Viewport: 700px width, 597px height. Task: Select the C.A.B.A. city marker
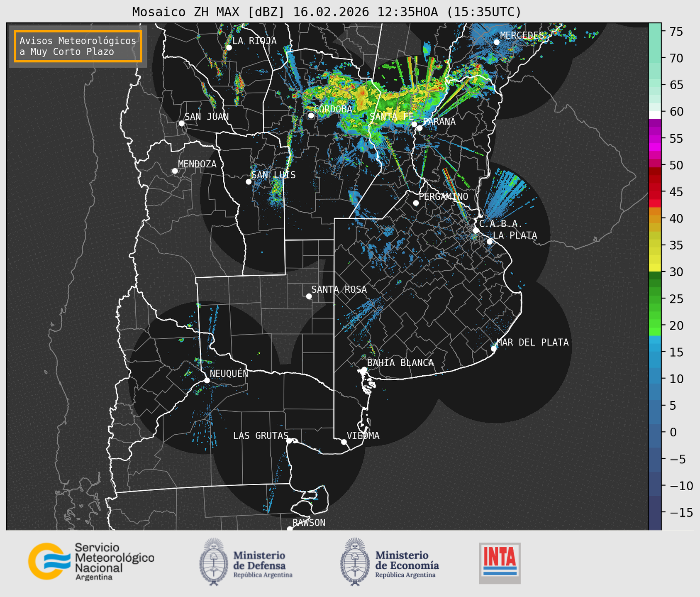point(476,230)
